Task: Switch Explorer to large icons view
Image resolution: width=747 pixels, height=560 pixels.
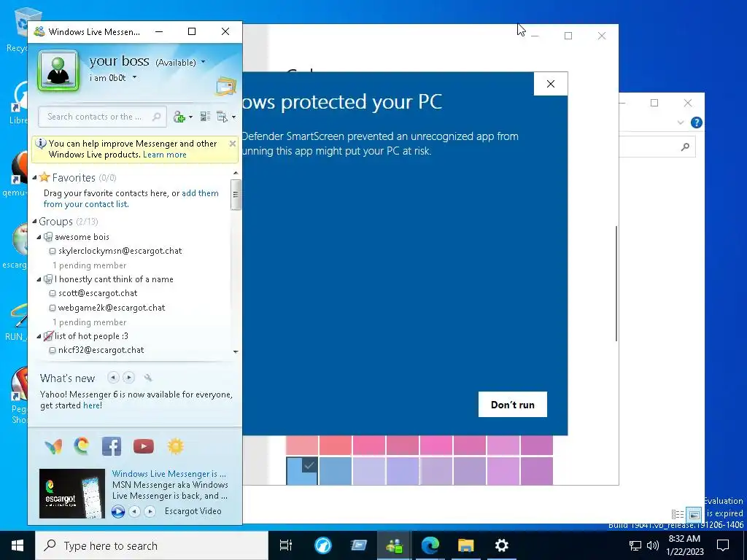Action: (x=694, y=514)
